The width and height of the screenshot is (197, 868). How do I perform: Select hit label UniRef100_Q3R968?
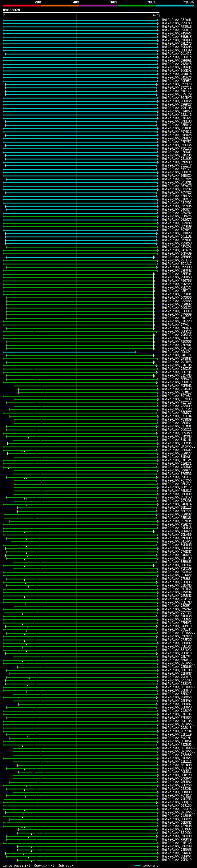(176, 850)
